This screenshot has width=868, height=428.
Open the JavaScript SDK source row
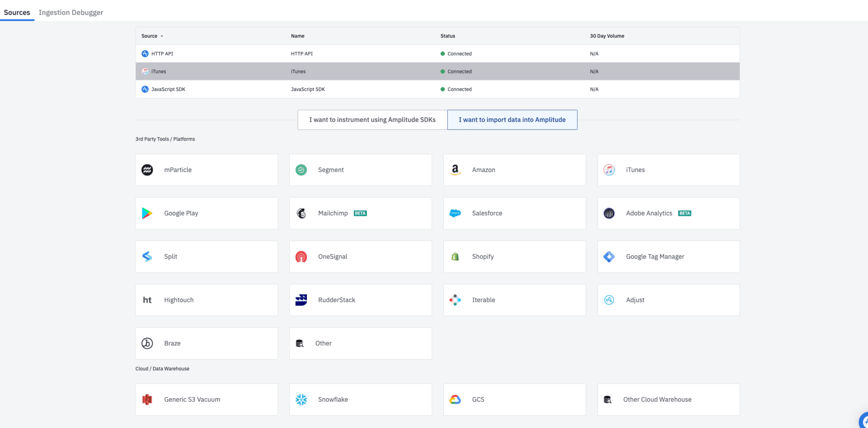click(437, 89)
